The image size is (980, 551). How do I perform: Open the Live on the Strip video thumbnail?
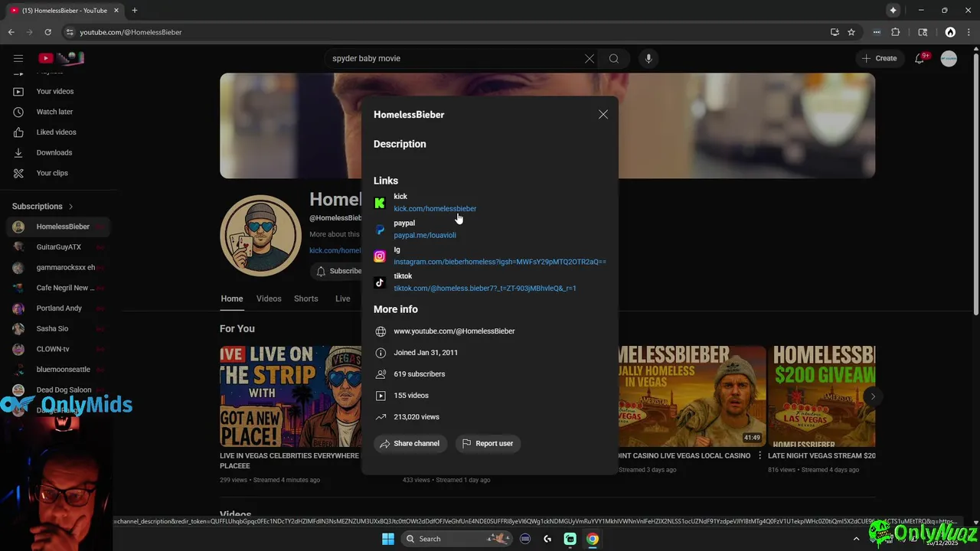pyautogui.click(x=291, y=396)
